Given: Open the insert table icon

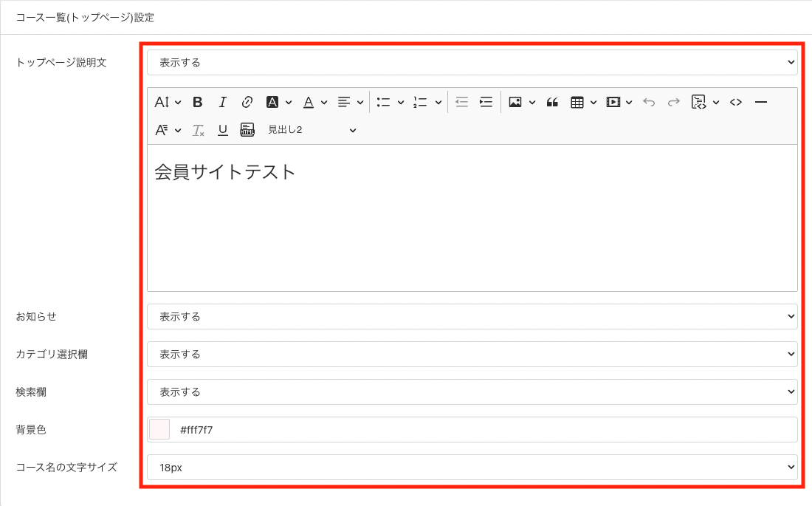Looking at the screenshot, I should (577, 102).
